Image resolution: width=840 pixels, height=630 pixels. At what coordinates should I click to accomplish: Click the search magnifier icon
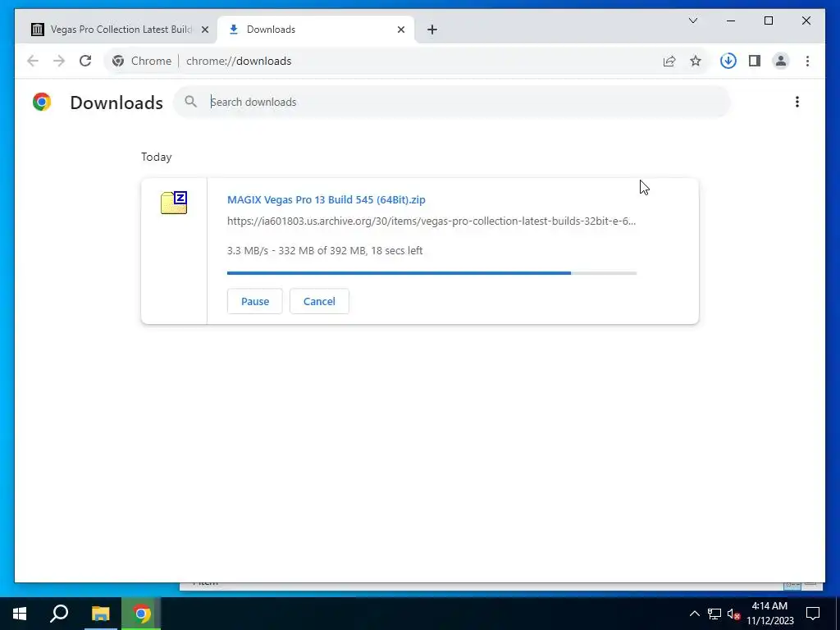click(x=190, y=102)
